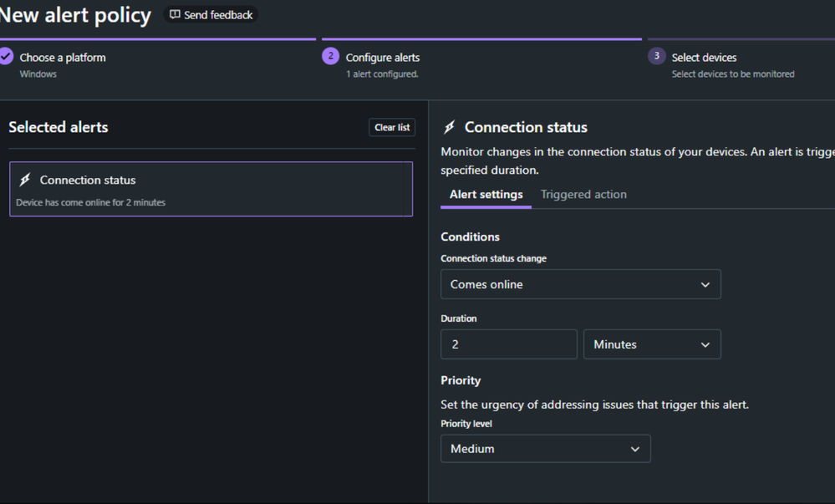
Task: Jump to the Select devices step
Action: tap(704, 58)
